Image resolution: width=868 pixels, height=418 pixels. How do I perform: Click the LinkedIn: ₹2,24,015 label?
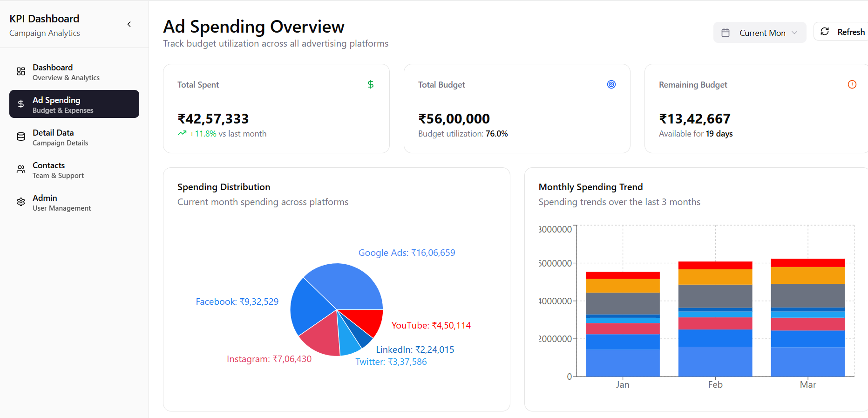415,349
